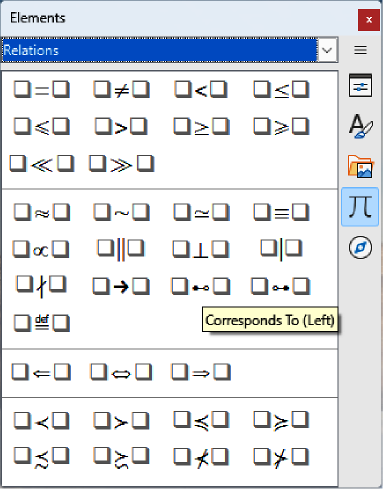Open the sidebar settings hamburger menu

pos(360,50)
